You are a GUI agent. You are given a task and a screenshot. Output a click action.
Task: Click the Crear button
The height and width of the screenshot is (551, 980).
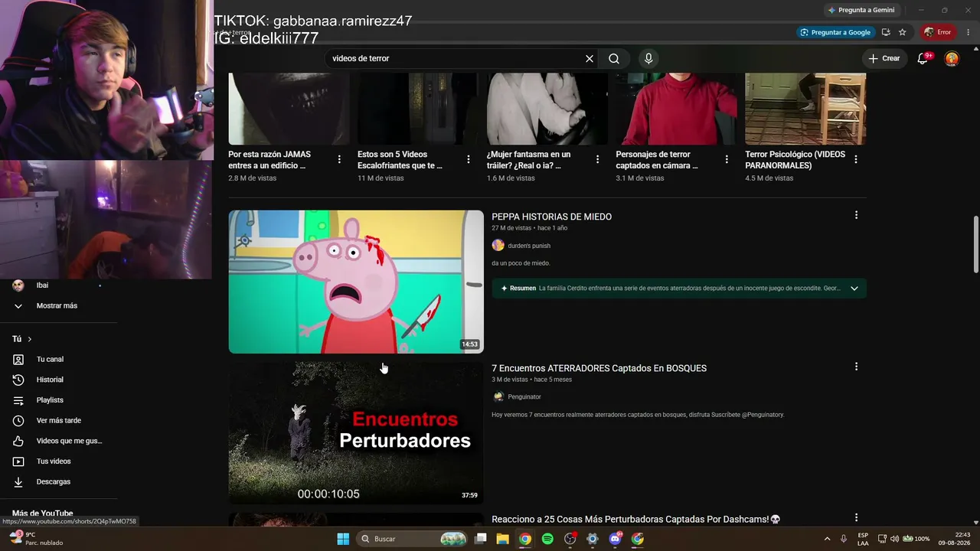(884, 58)
